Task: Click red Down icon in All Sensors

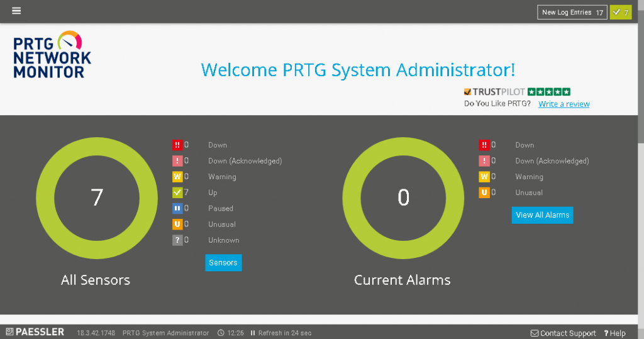Action: coord(177,145)
